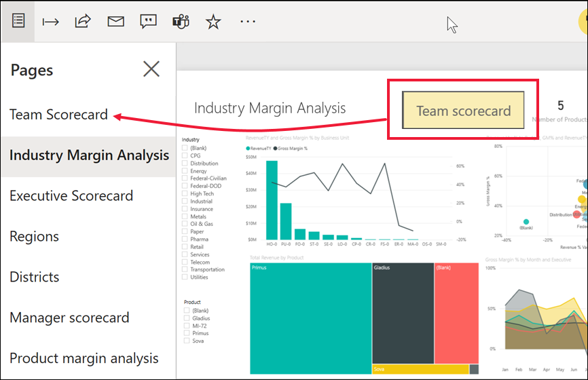
Task: Check Retail industry checkbox
Action: tap(185, 247)
